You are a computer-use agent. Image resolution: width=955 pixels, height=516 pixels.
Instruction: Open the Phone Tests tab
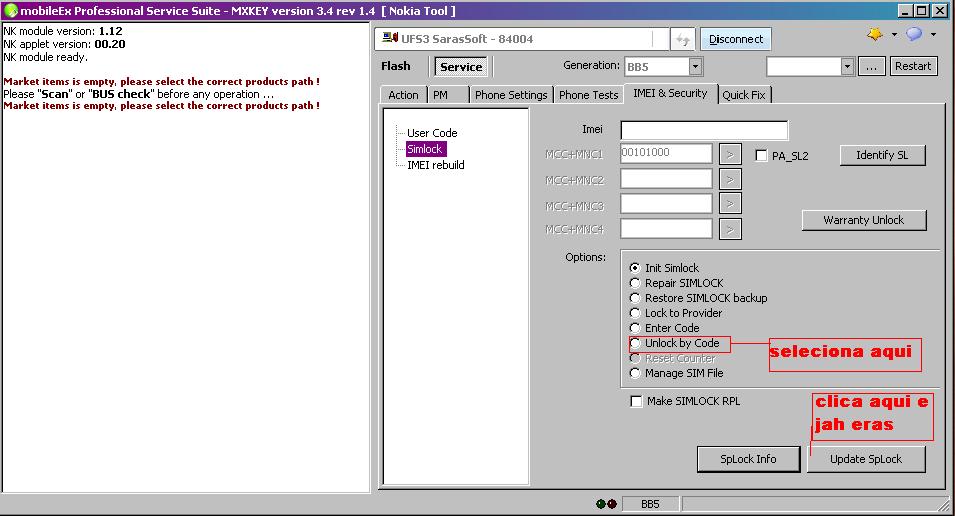point(588,95)
